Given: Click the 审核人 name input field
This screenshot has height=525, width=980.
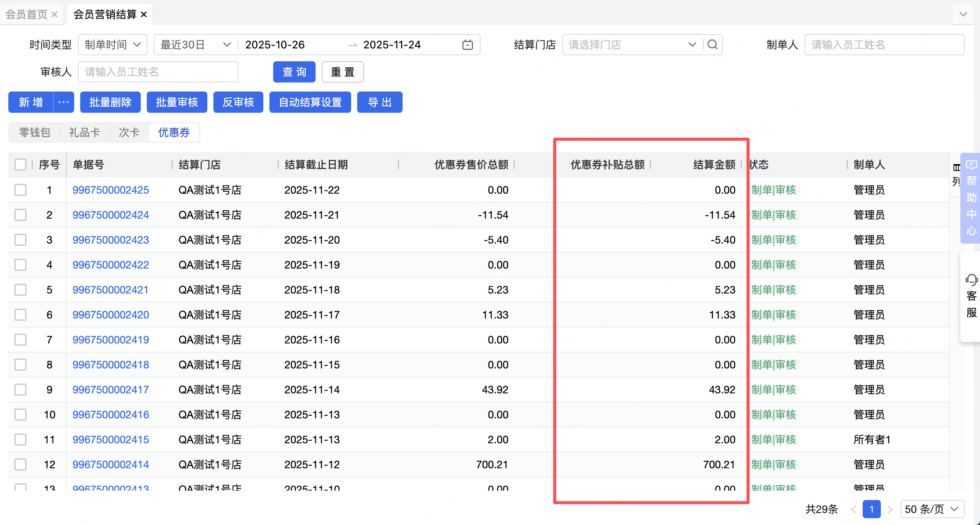Looking at the screenshot, I should click(158, 72).
